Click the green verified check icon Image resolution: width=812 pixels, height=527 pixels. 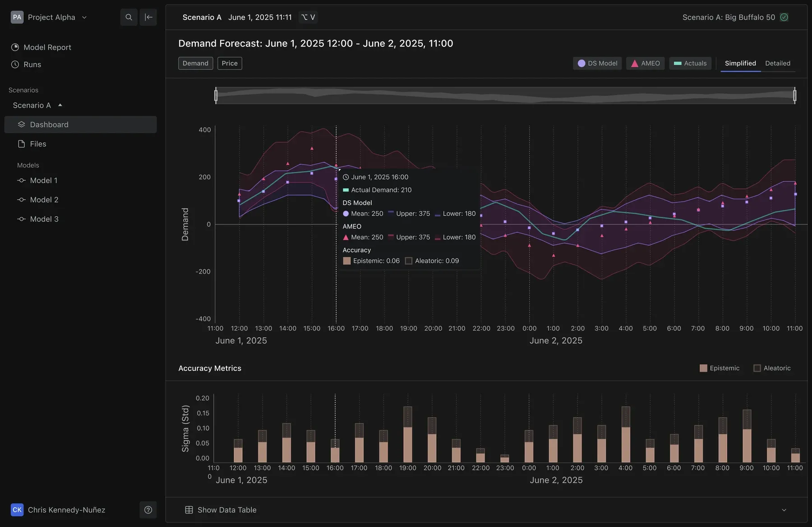point(784,17)
